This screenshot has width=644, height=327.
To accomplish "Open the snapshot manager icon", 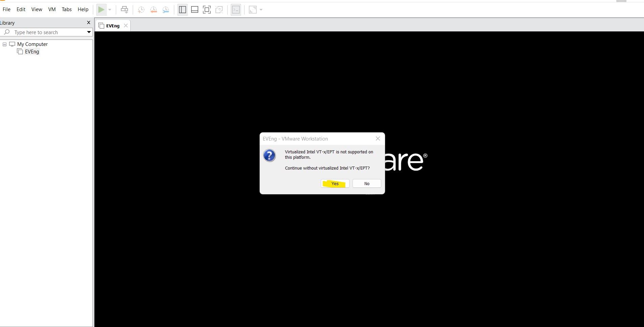I will click(165, 10).
